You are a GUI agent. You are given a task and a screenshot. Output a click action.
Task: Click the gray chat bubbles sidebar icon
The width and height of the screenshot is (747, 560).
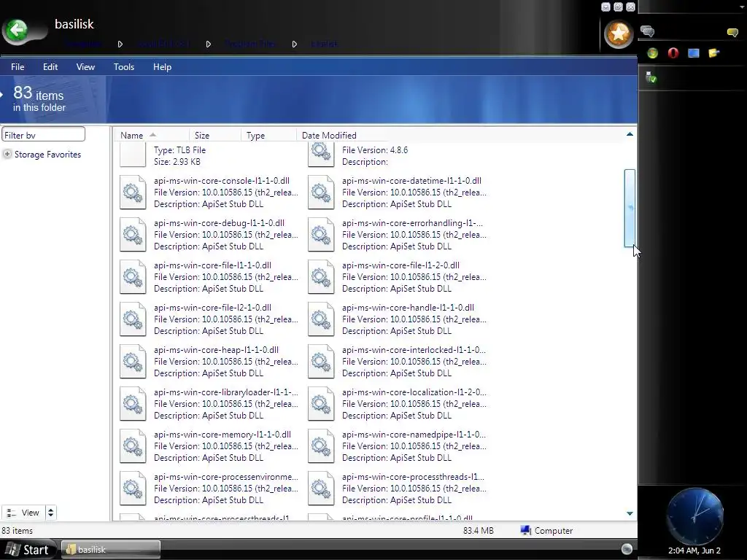(x=647, y=31)
